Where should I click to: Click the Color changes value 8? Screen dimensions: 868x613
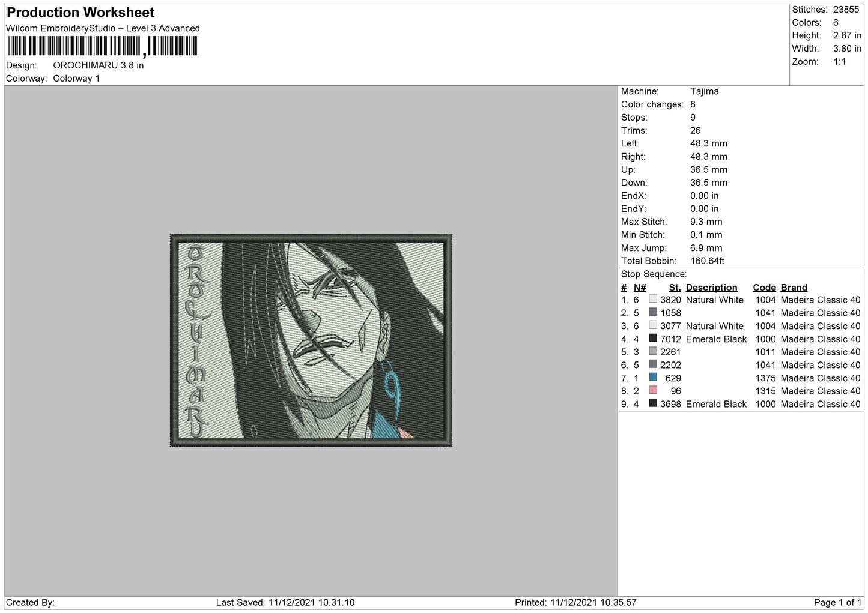(693, 104)
